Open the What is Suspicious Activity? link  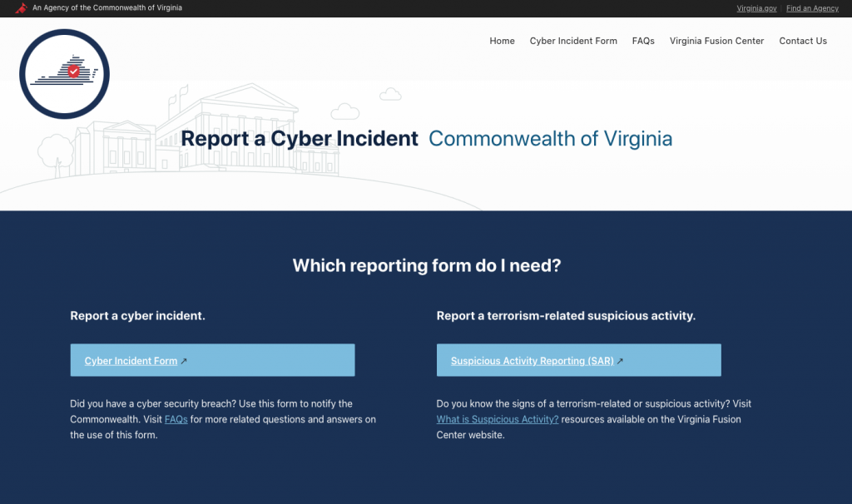coord(498,419)
